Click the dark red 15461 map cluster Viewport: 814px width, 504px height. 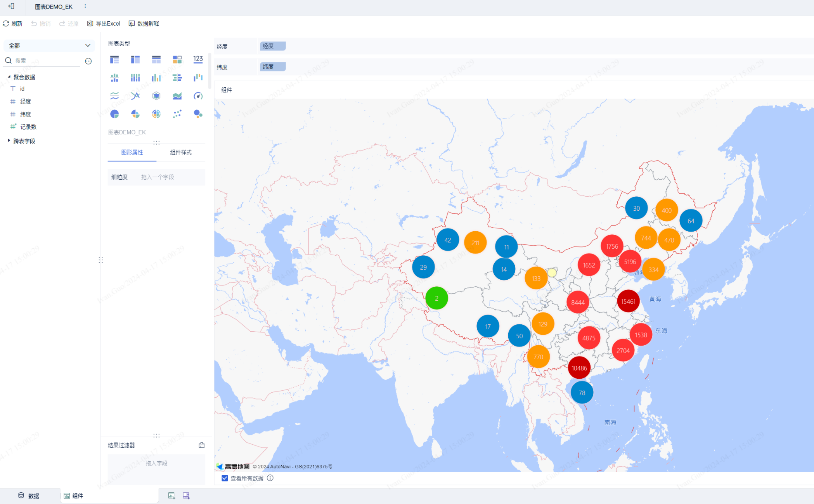click(x=628, y=301)
